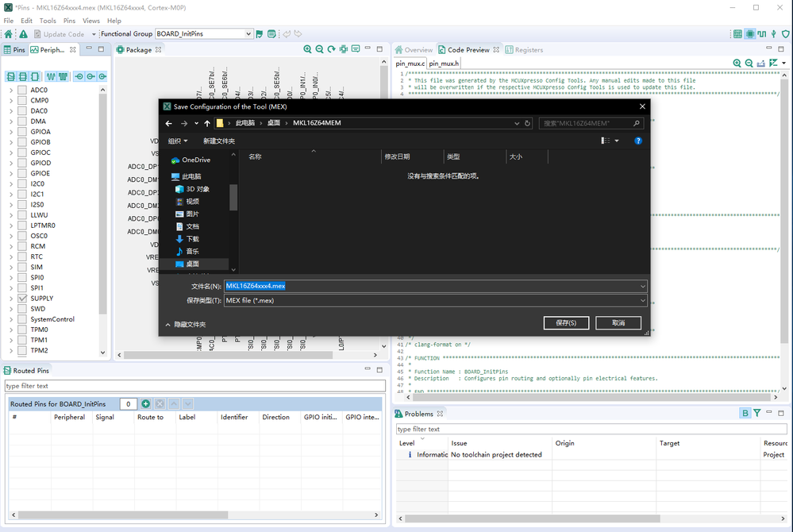Click Up one level arrow in save dialog
793x532 pixels.
point(207,123)
